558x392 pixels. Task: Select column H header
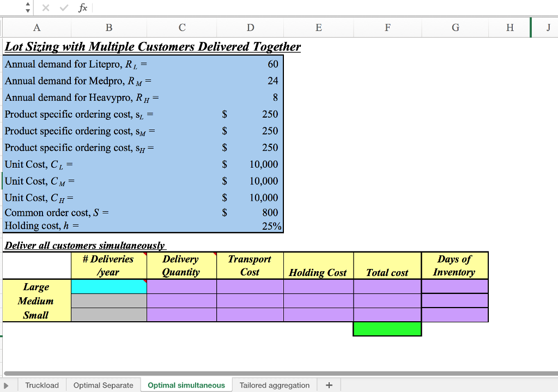pyautogui.click(x=510, y=27)
